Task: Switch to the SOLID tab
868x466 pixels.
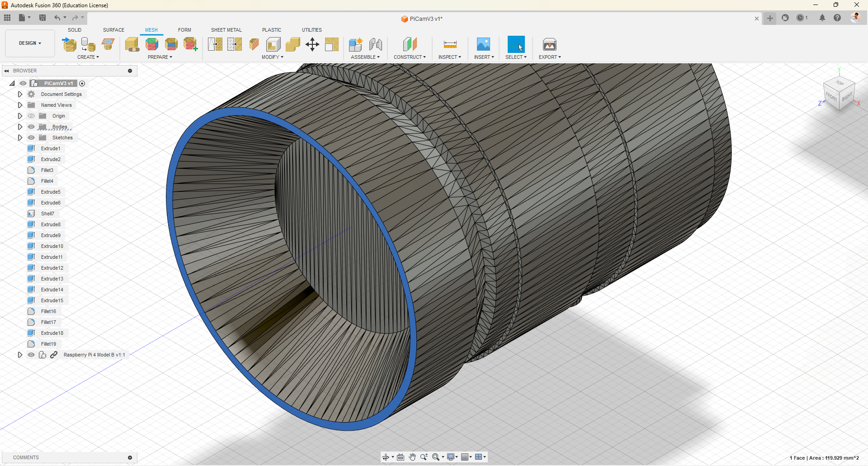Action: (x=75, y=30)
